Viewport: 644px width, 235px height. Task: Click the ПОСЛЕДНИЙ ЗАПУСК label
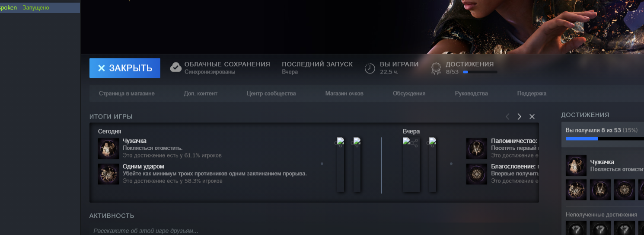[317, 64]
